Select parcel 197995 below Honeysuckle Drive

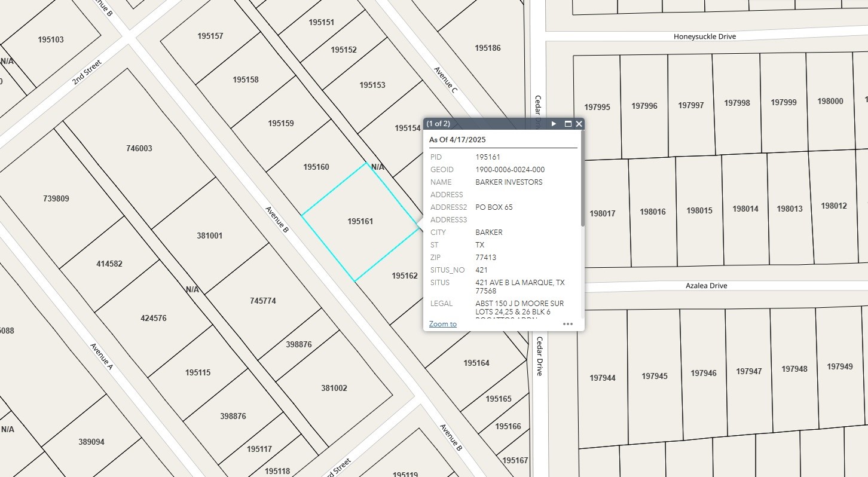point(597,108)
